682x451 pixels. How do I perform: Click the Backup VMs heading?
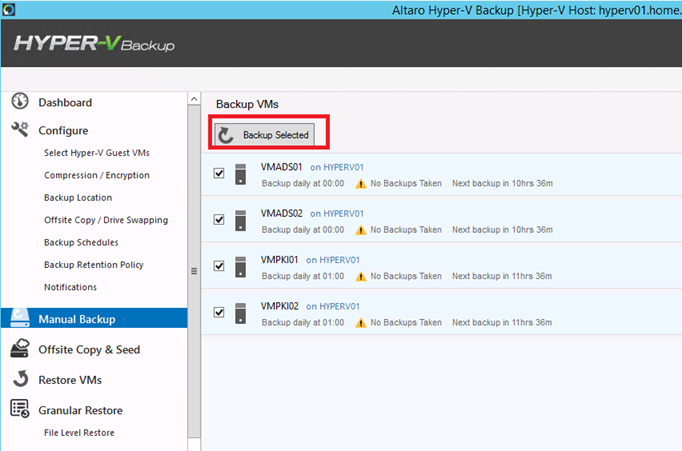pos(247,104)
